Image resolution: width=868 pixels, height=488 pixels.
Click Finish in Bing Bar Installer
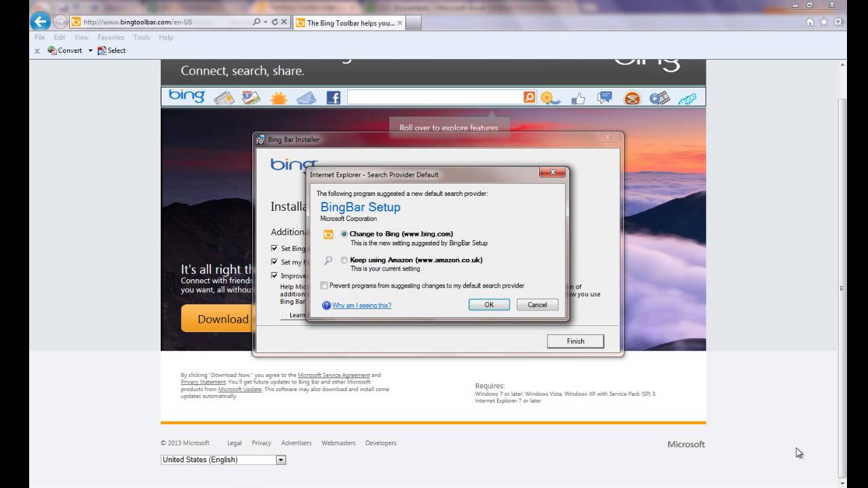coord(576,341)
